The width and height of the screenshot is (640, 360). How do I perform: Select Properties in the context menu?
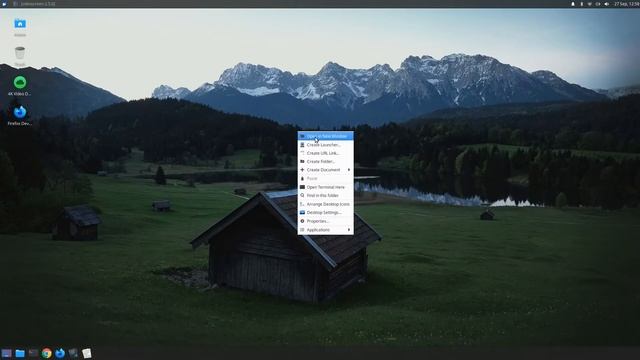coord(325,221)
